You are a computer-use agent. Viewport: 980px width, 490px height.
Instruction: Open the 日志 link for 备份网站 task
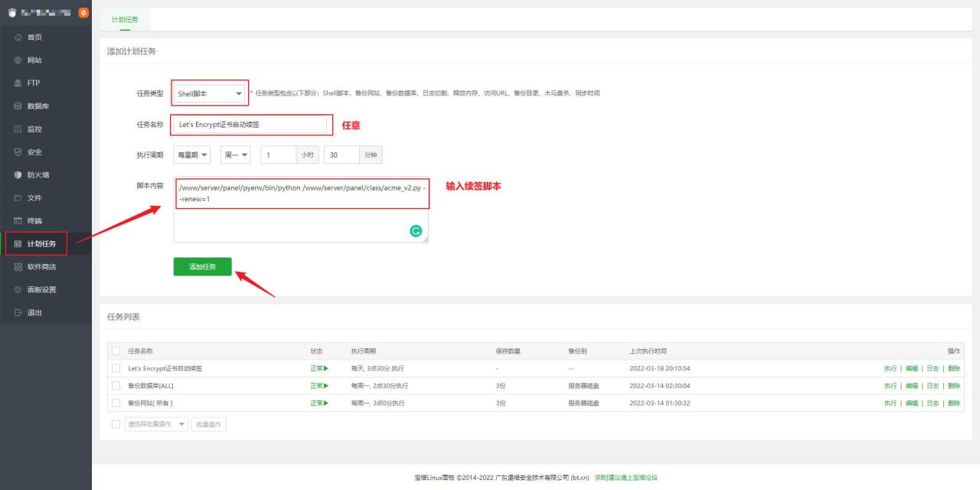point(932,403)
